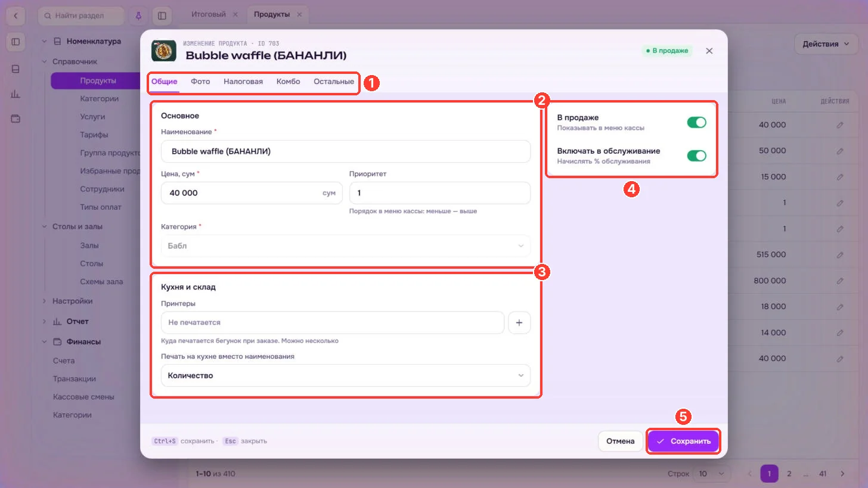Switch to the 'Комбо' tab
The height and width of the screenshot is (488, 868).
coord(288,82)
